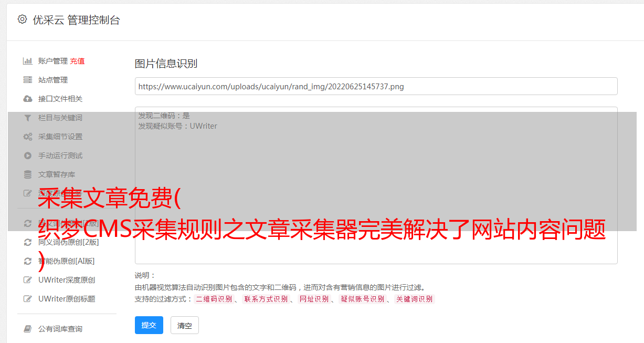Open UWriter原创标题 in the sidebar
Screen dimensions: 644x343
tap(67, 299)
